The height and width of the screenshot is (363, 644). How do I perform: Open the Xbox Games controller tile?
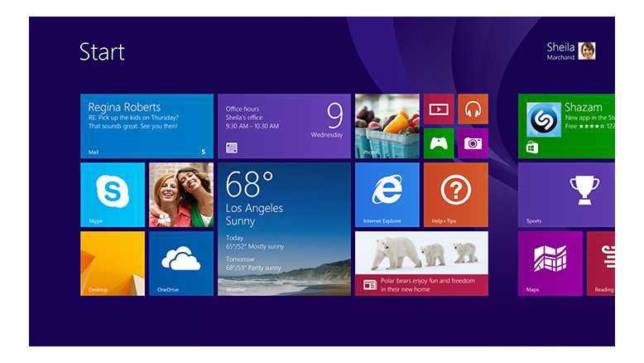[x=439, y=143]
